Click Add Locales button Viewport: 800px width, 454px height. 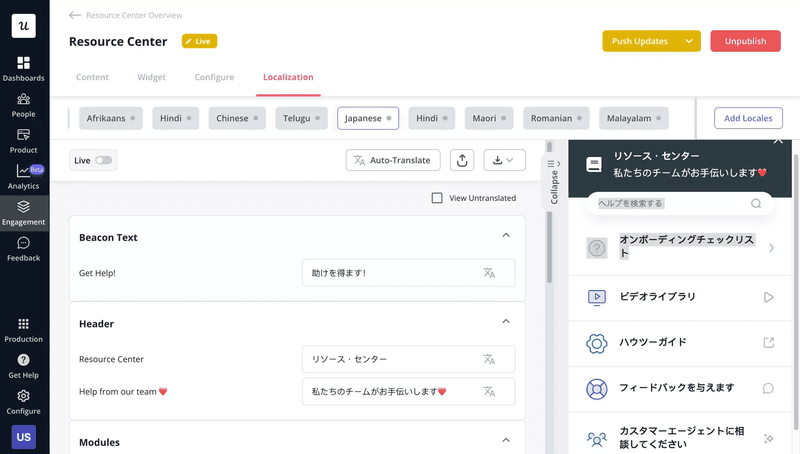(x=748, y=118)
